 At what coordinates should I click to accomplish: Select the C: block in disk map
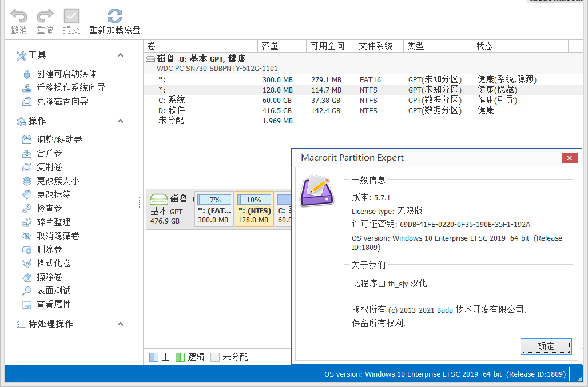pyautogui.click(x=284, y=209)
